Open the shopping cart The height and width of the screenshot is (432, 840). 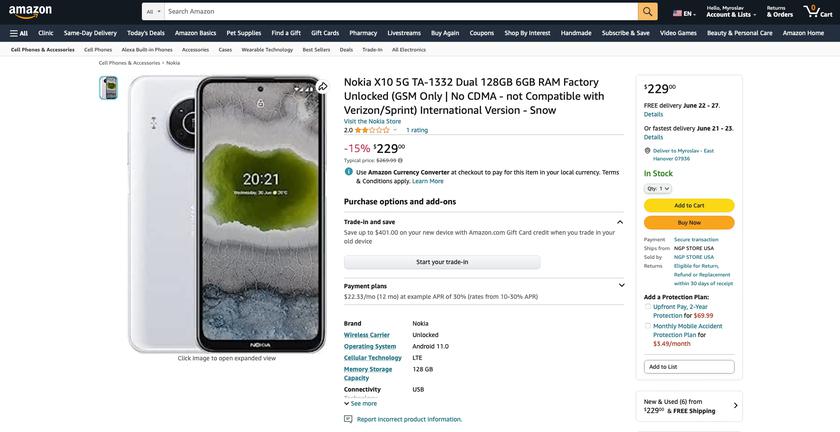tap(819, 11)
